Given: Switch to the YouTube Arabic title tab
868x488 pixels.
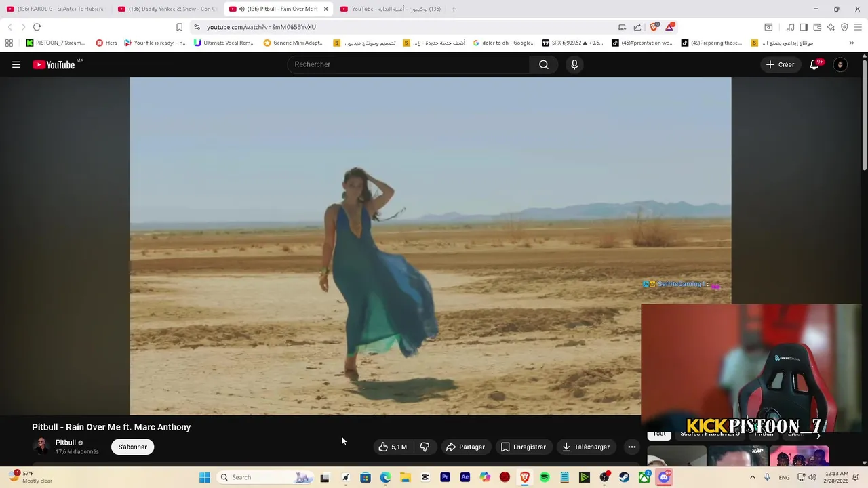Looking at the screenshot, I should (390, 9).
